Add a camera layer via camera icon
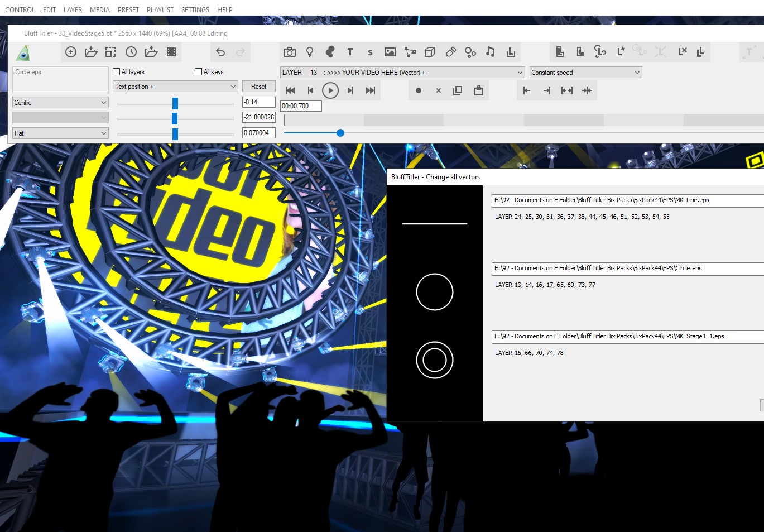Screen dimensions: 764x532 289,52
